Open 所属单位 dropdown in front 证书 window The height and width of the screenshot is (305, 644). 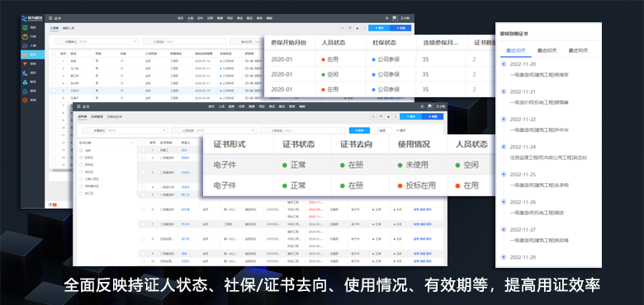pyautogui.click(x=136, y=130)
